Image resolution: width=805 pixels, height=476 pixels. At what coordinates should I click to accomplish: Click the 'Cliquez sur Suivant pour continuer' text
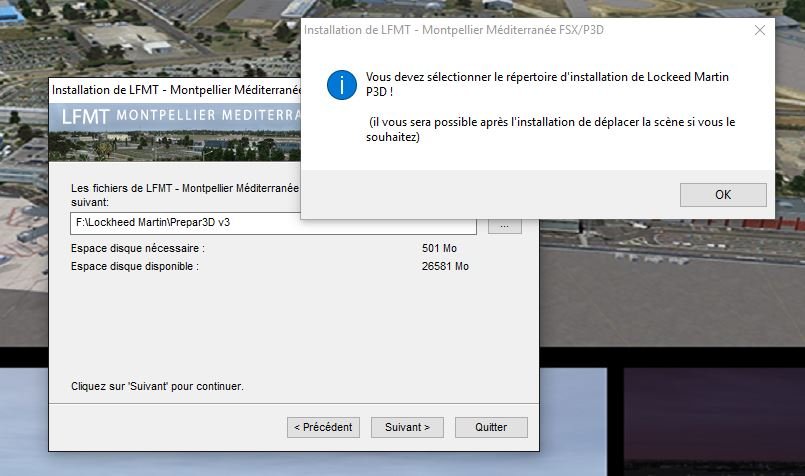click(x=157, y=385)
